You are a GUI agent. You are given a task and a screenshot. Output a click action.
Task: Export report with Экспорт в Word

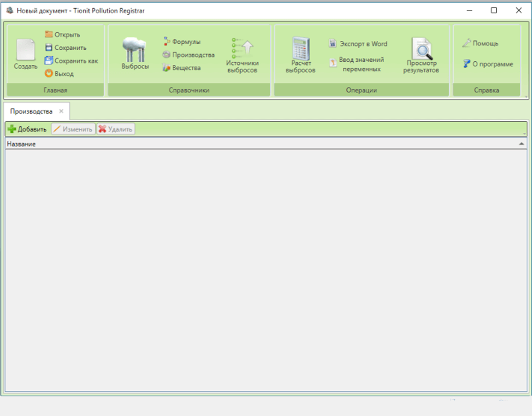tap(358, 44)
